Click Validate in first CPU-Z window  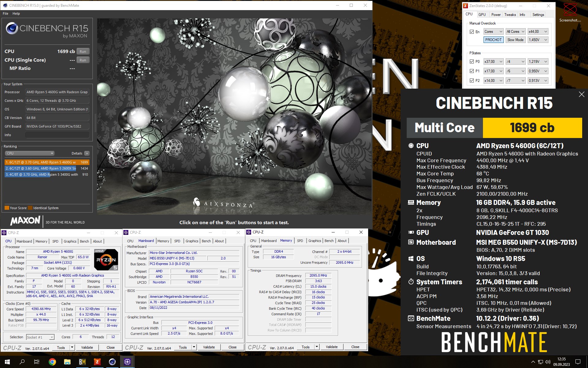click(87, 347)
